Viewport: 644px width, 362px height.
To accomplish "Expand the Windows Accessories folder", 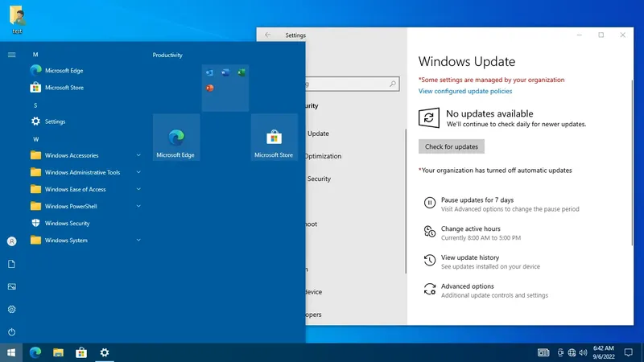I will [x=86, y=155].
